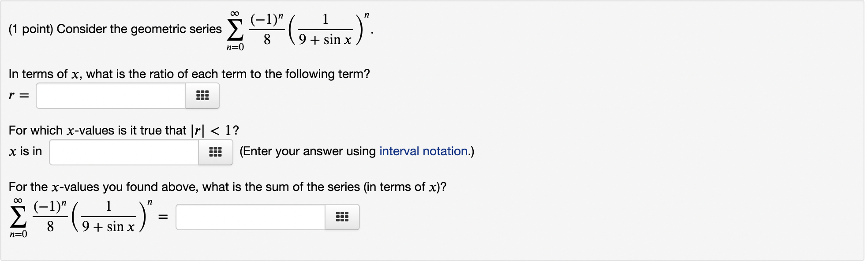Select the empty interval input field
Viewport: 868px width, 262px height.
click(123, 152)
